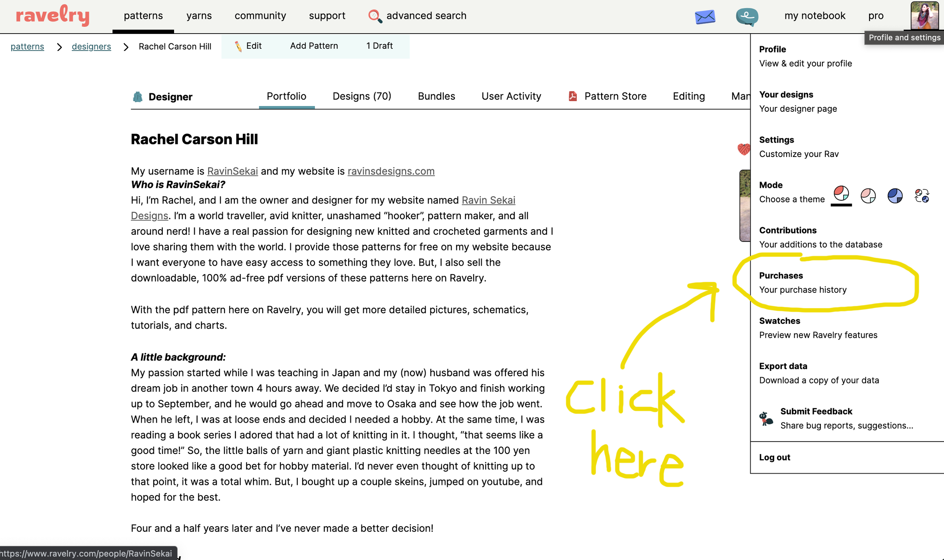Enable the auto-switching system theme mode
This screenshot has height=560, width=944.
[x=921, y=195]
